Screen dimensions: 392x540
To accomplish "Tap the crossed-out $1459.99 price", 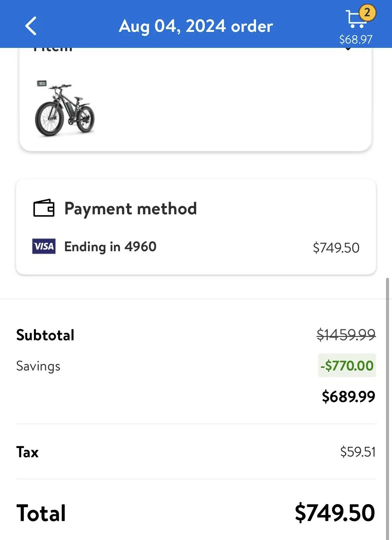I will pyautogui.click(x=346, y=334).
